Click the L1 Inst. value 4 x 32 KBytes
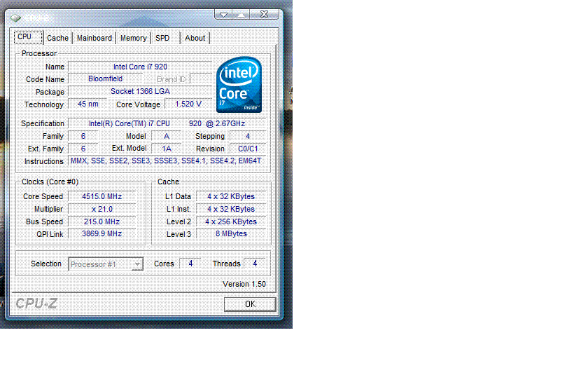 tap(231, 209)
